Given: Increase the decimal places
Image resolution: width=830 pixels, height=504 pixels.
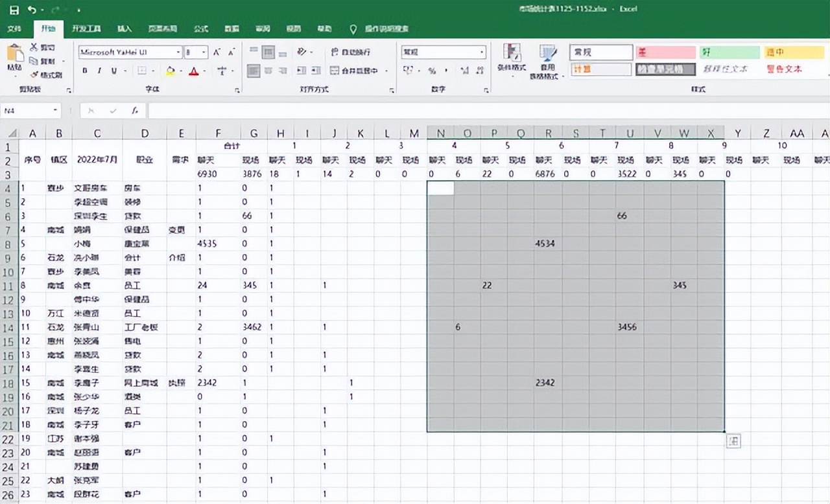Looking at the screenshot, I should pyautogui.click(x=465, y=71).
